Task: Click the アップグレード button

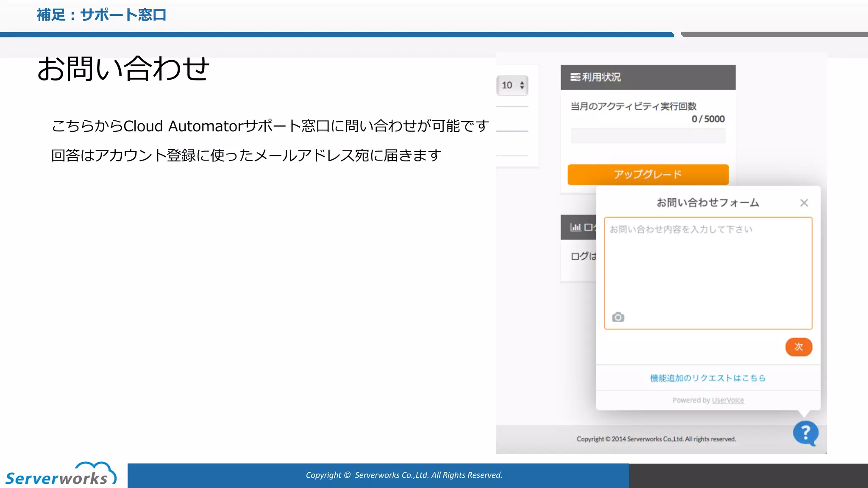Action: tap(648, 175)
